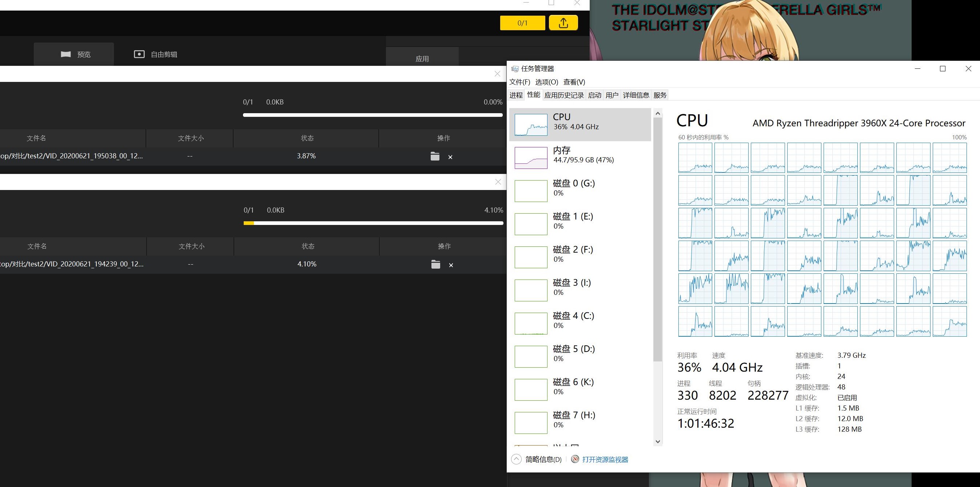Open the 文件(F) menu in Task Manager
The height and width of the screenshot is (487, 980).
tap(520, 82)
